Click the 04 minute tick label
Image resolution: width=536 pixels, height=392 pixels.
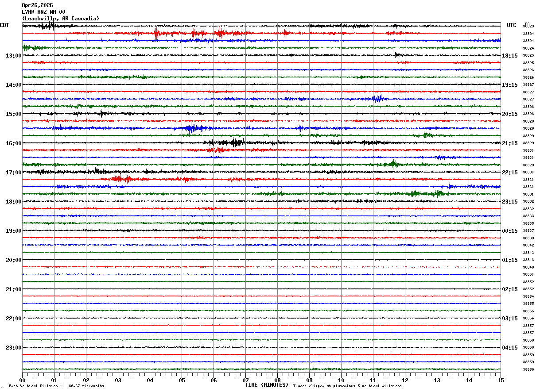coord(150,380)
